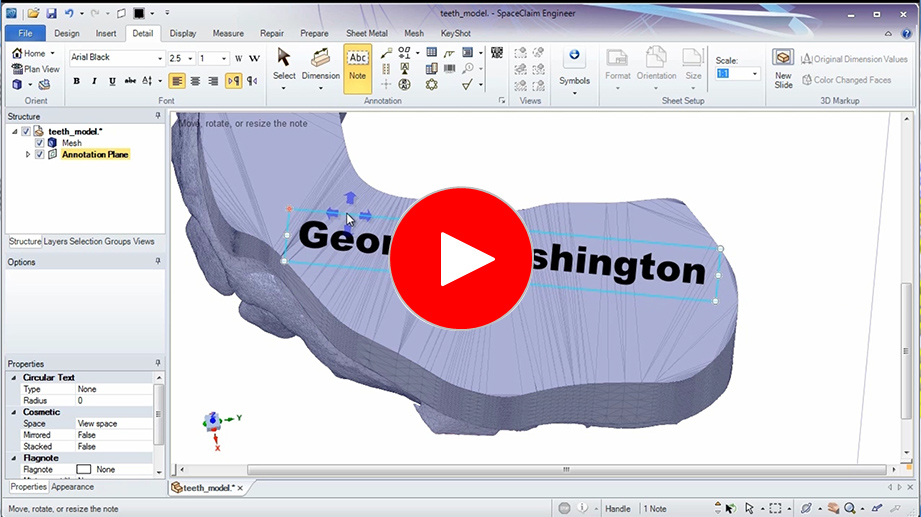Open the Annotation group dialog launcher
Screen dimensions: 921x517
click(502, 100)
